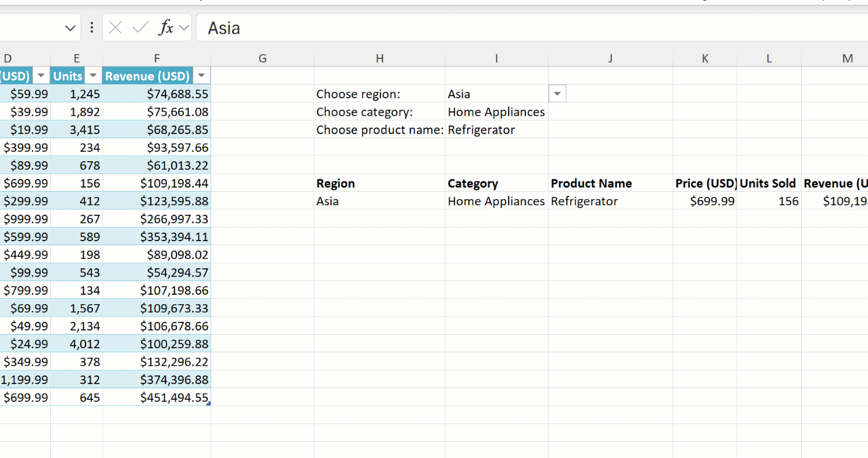
Task: Select column G header
Action: (262, 59)
